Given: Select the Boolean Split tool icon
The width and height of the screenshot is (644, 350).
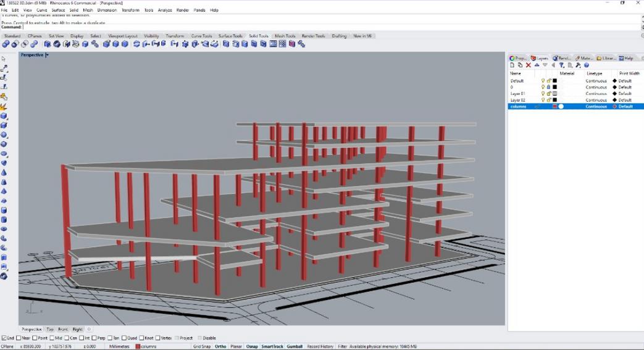Looking at the screenshot, I should click(34, 44).
